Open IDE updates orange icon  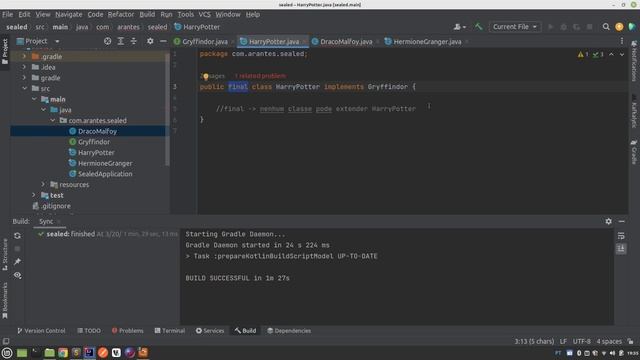click(619, 27)
